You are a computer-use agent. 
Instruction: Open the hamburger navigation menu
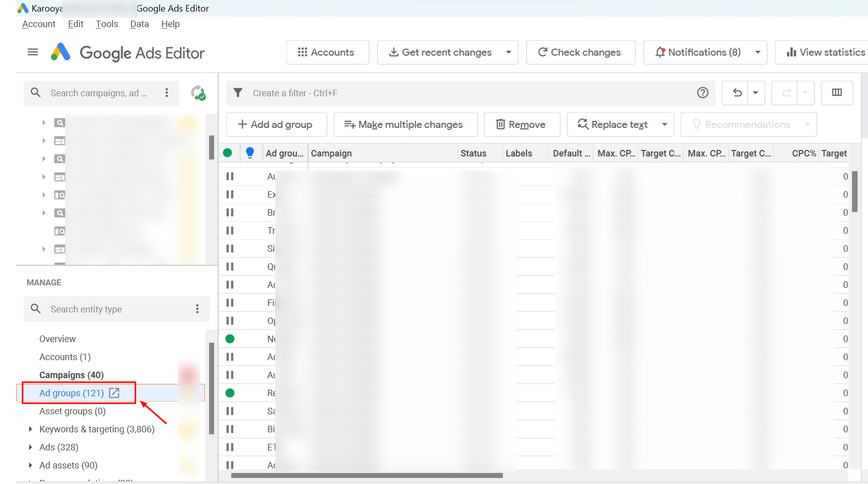tap(33, 52)
